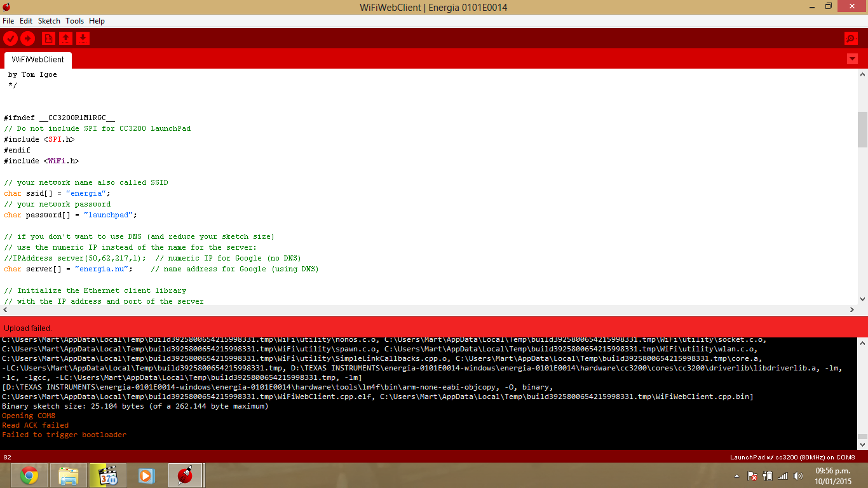868x488 pixels.
Task: Click the horizontal scrollbar left arrow
Action: click(x=5, y=309)
